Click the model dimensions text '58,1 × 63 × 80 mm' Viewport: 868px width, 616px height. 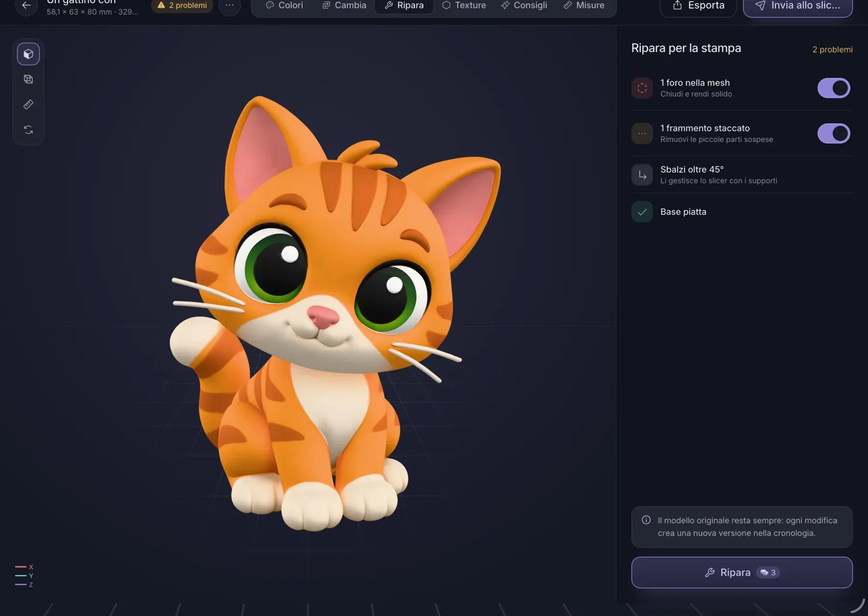tap(79, 12)
